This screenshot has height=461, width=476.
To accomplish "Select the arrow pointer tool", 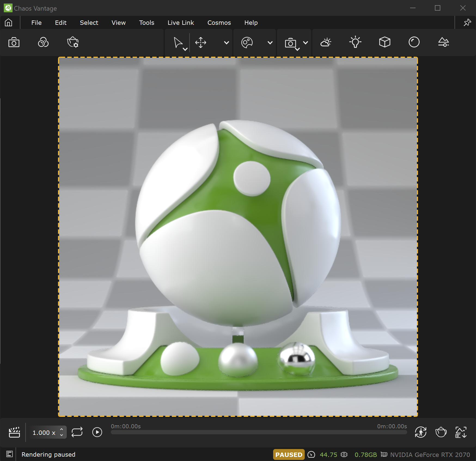I will [178, 43].
